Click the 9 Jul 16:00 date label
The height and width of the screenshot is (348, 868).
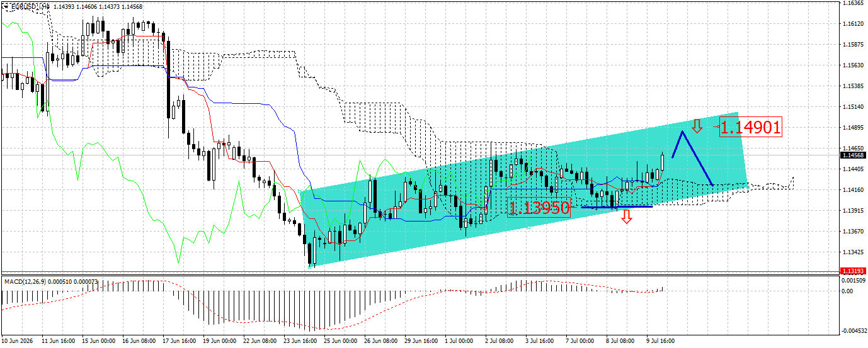coord(661,341)
